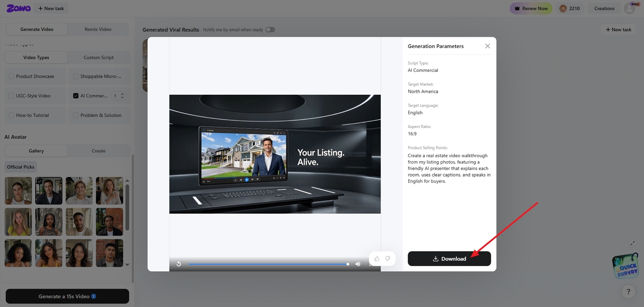Click the '16:9' aspect ratio value
This screenshot has width=644, height=307.
point(412,134)
